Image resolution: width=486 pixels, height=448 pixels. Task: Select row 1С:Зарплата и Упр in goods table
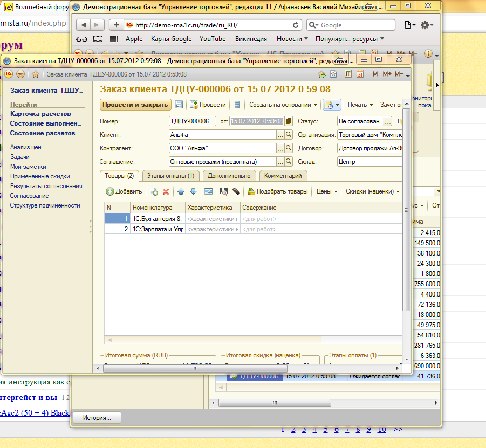pyautogui.click(x=253, y=229)
